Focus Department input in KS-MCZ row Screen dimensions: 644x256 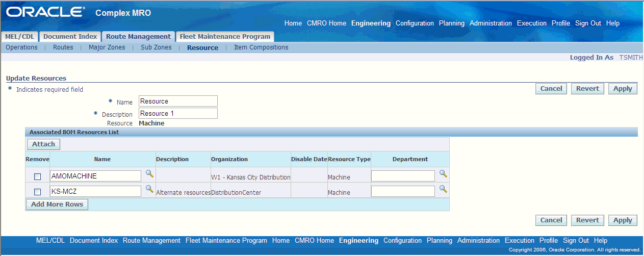[x=403, y=191]
